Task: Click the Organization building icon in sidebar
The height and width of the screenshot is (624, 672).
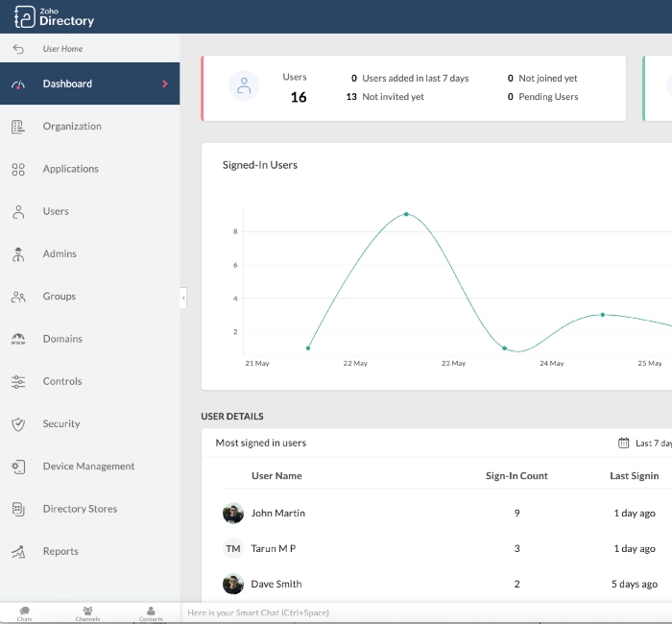Action: click(18, 127)
